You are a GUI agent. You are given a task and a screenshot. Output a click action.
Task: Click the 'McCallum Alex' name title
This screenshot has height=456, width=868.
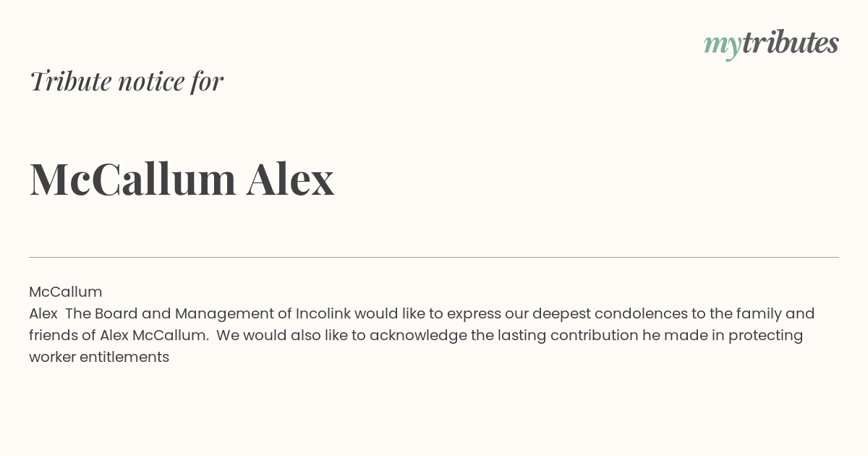pyautogui.click(x=182, y=179)
